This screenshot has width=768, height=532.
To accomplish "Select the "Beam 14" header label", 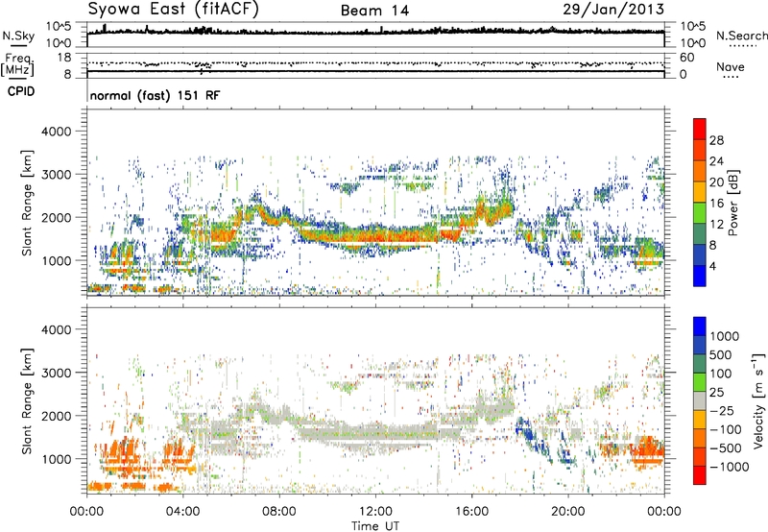I will pyautogui.click(x=375, y=11).
